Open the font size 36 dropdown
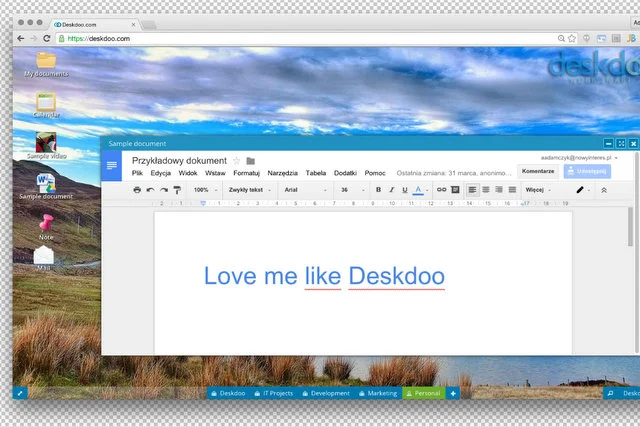Screen dimensions: 640x427 coord(353,190)
